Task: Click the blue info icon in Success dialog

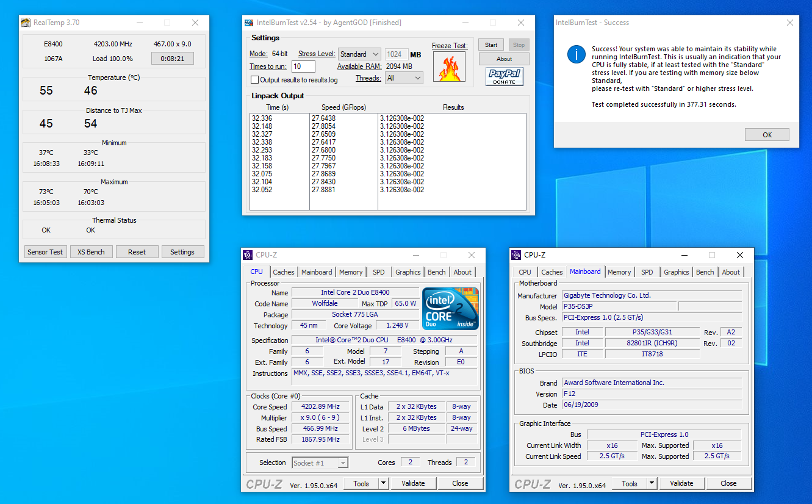Action: 577,54
